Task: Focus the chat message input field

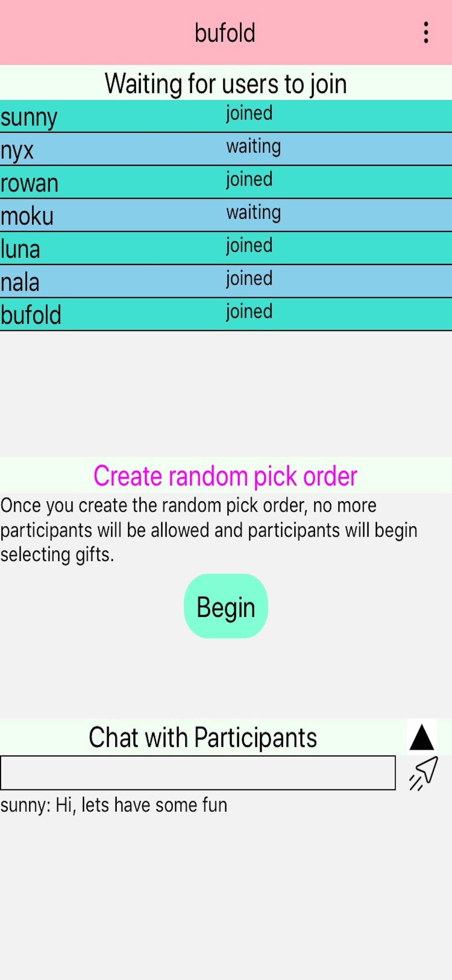Action: [x=198, y=773]
